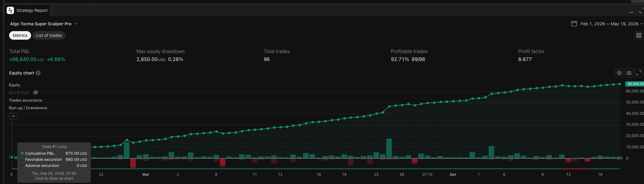Collapse the legend with the chevron-up button
The height and width of the screenshot is (184, 644).
click(13, 116)
